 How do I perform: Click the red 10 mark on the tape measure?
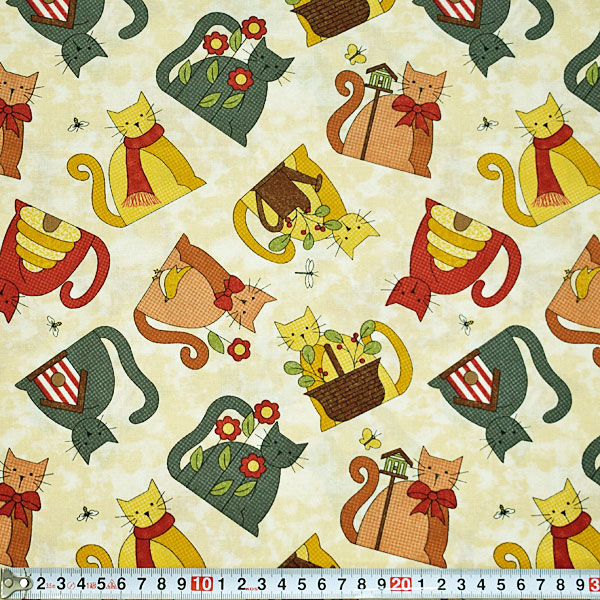pos(202,584)
